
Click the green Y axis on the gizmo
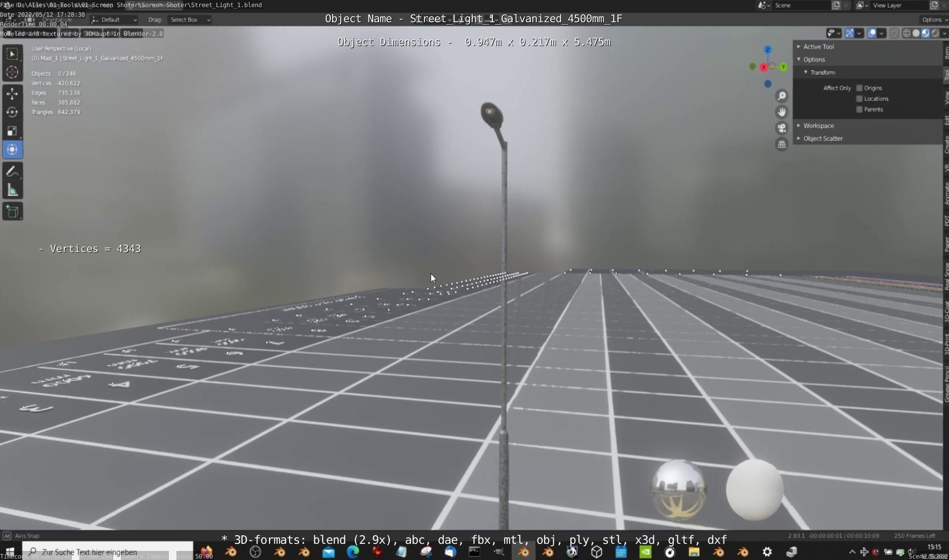[783, 67]
